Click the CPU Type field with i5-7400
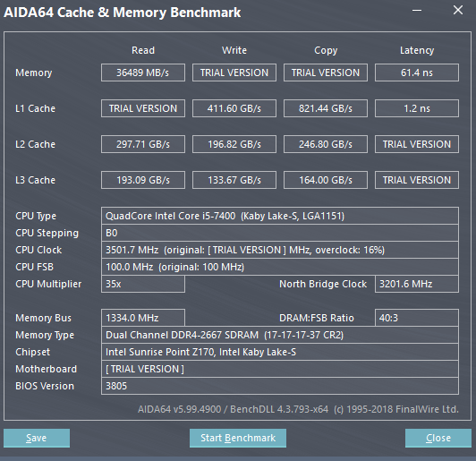Image resolution: width=476 pixels, height=461 pixels. (x=280, y=216)
